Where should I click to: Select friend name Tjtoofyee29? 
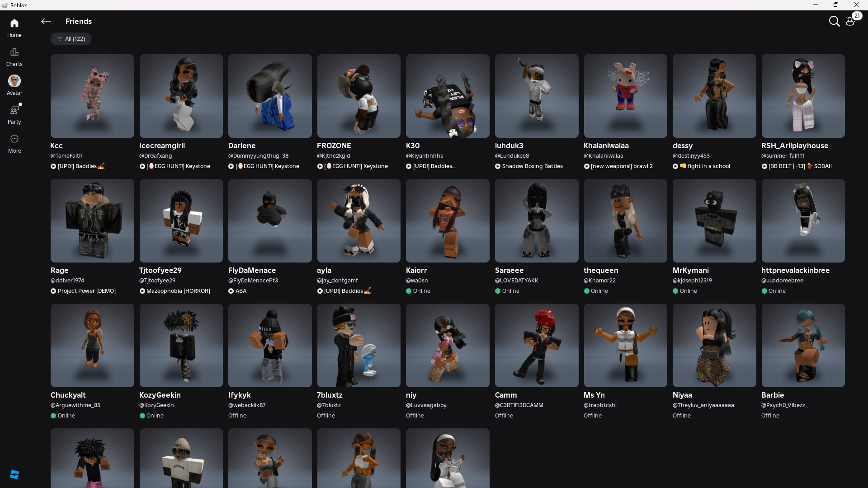[x=160, y=270]
